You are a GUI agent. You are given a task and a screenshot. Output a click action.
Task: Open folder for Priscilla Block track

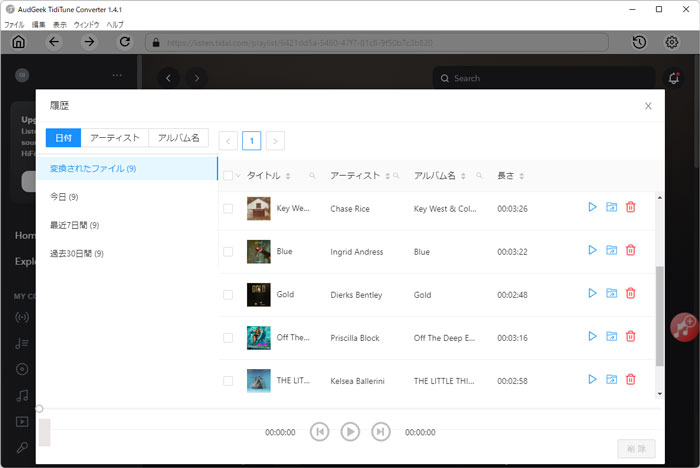click(x=611, y=336)
